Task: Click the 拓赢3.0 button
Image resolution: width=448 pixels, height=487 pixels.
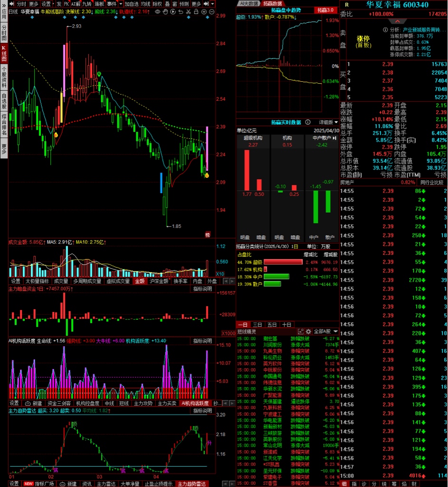Action: [325, 10]
